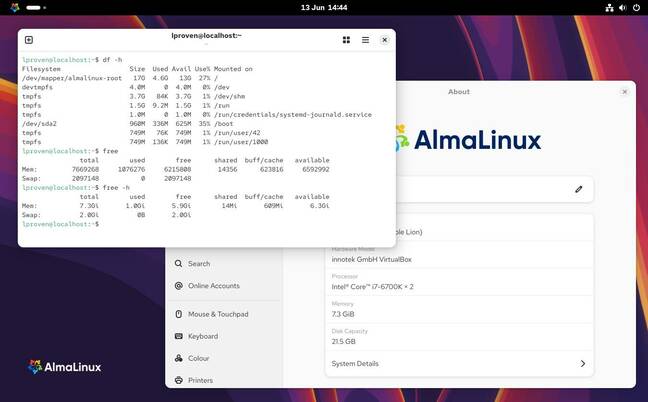Click the /dev/sda2 row in the terminal output
Screen dimensions: 648x402
[x=128, y=124]
